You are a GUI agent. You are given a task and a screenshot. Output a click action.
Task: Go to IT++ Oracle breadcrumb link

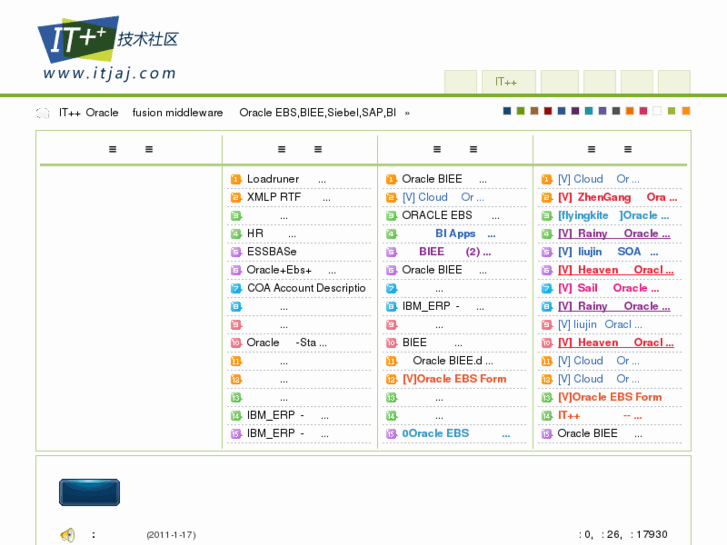[x=89, y=113]
